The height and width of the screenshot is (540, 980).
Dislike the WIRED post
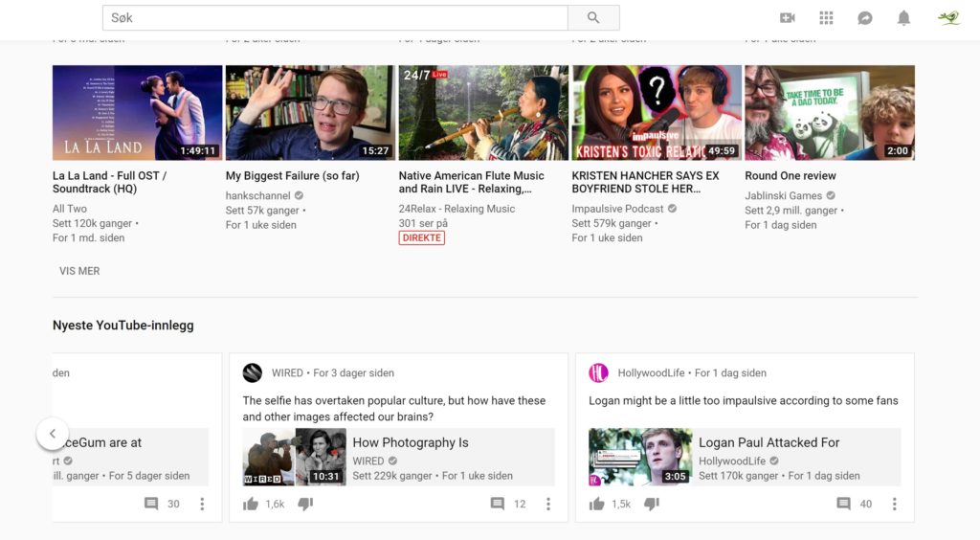(305, 504)
